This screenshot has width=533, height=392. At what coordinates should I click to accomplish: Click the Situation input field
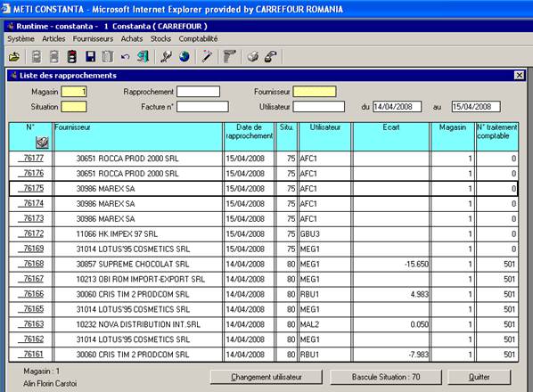coord(74,107)
